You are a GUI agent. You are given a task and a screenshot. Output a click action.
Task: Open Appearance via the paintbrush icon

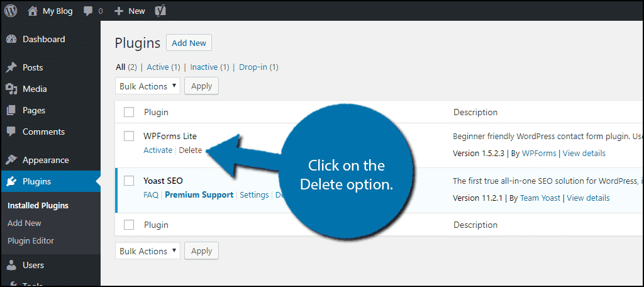(11, 160)
